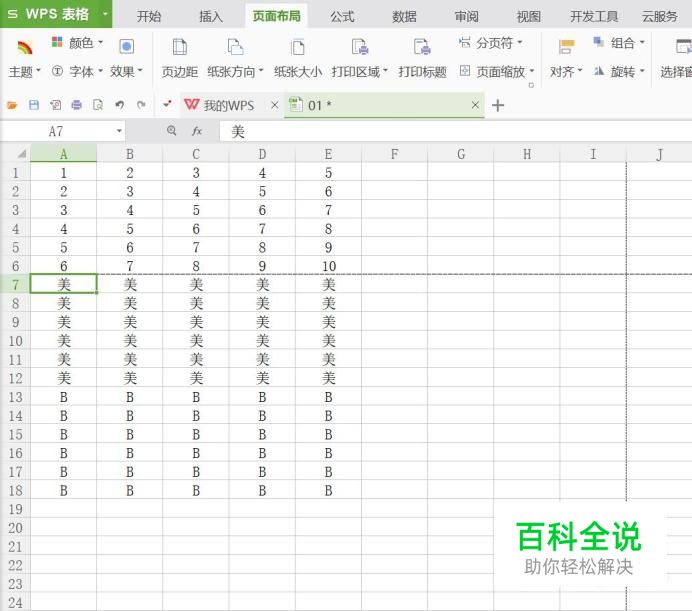Expand the 颜色 dropdown arrow

pos(100,42)
